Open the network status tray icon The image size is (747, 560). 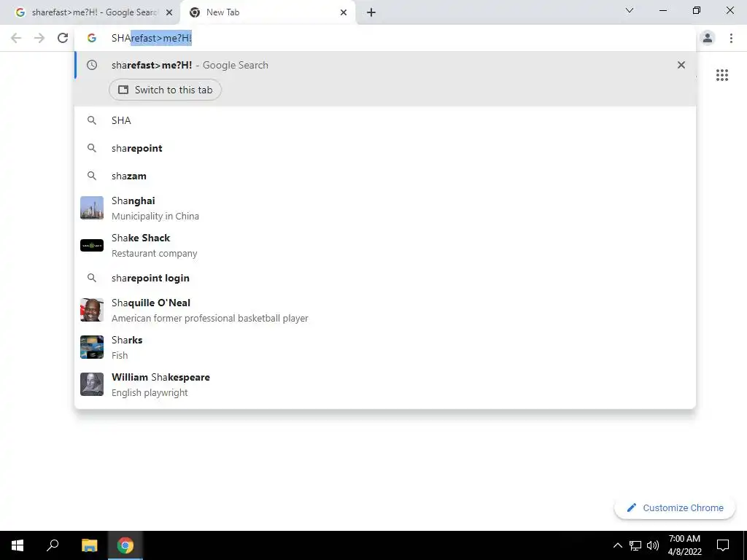coord(635,545)
